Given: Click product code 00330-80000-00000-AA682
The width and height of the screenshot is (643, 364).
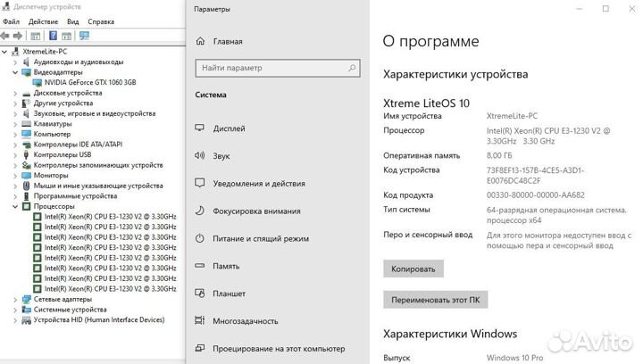Looking at the screenshot, I should 536,194.
